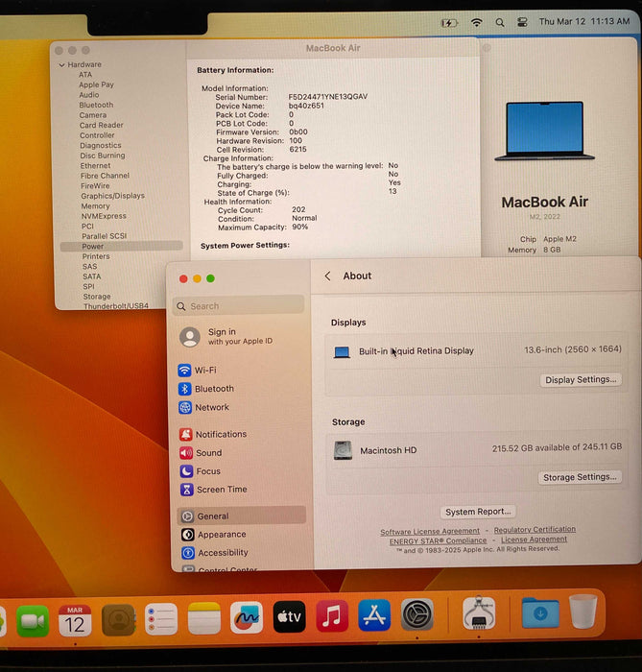Click the Search field in System Settings

pyautogui.click(x=238, y=306)
